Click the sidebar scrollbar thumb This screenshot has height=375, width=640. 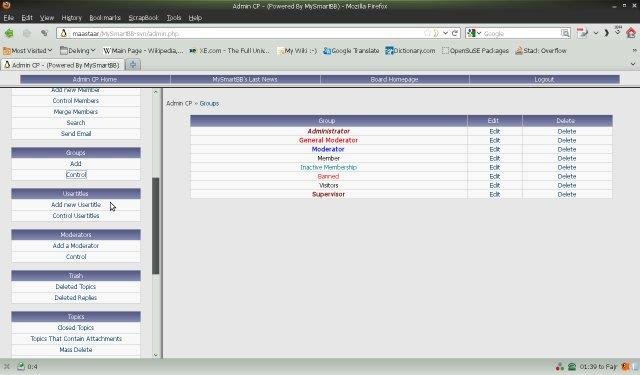156,226
